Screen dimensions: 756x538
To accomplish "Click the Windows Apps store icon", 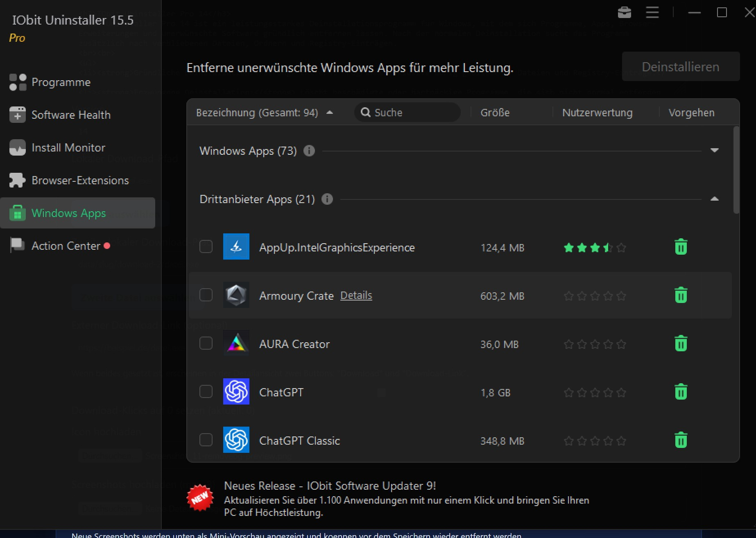I will click(x=18, y=213).
